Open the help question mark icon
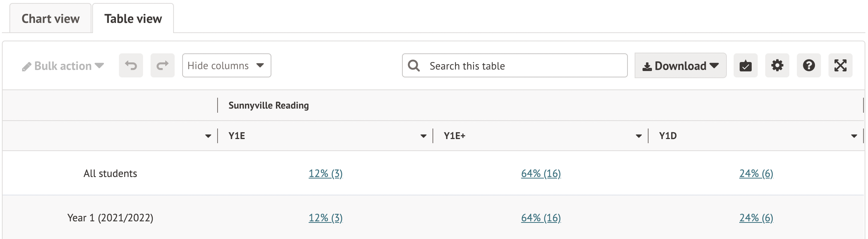Image resolution: width=868 pixels, height=239 pixels. coord(809,65)
